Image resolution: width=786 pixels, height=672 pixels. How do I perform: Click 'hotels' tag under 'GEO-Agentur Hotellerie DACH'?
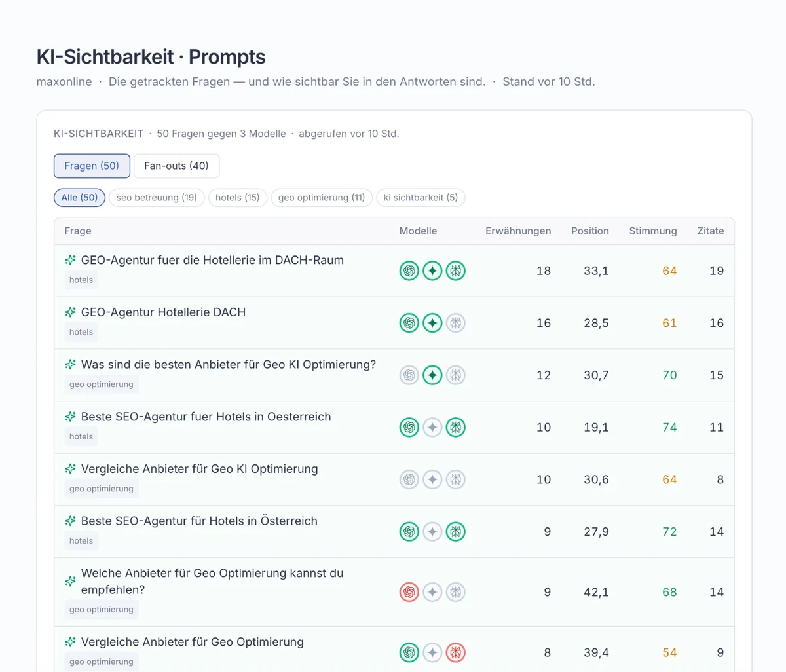pos(81,332)
